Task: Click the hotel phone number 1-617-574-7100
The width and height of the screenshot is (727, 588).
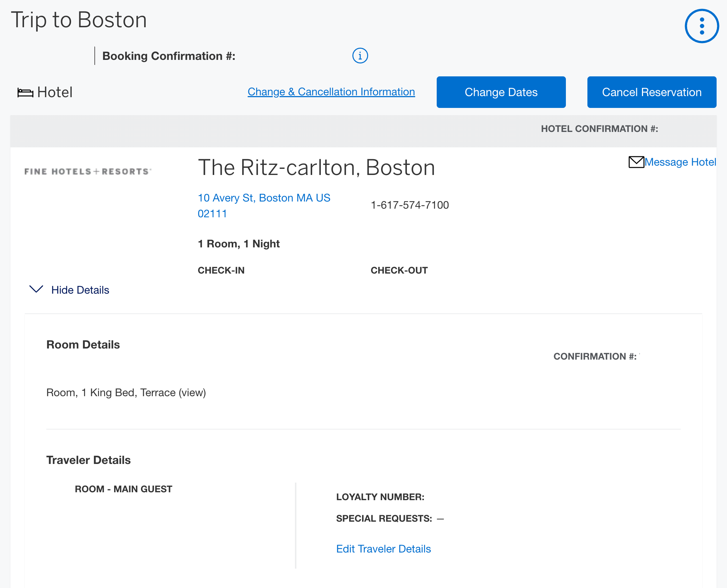Action: click(409, 205)
